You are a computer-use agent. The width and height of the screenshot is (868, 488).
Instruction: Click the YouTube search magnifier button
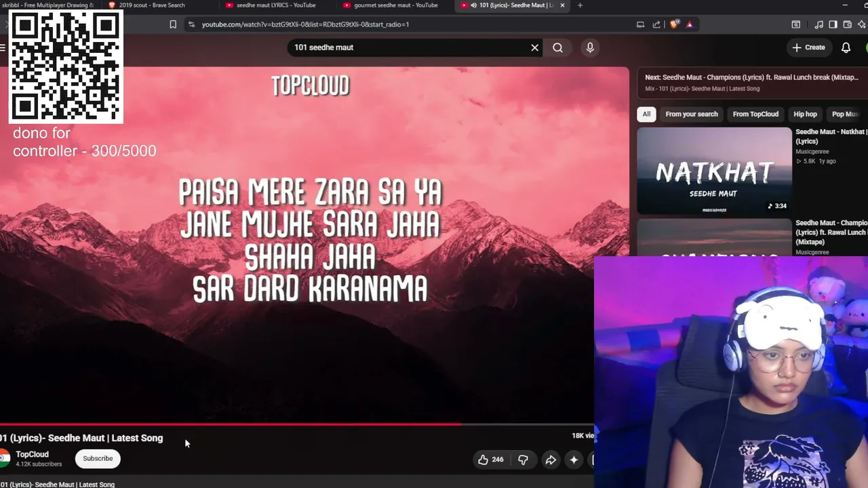tap(557, 47)
